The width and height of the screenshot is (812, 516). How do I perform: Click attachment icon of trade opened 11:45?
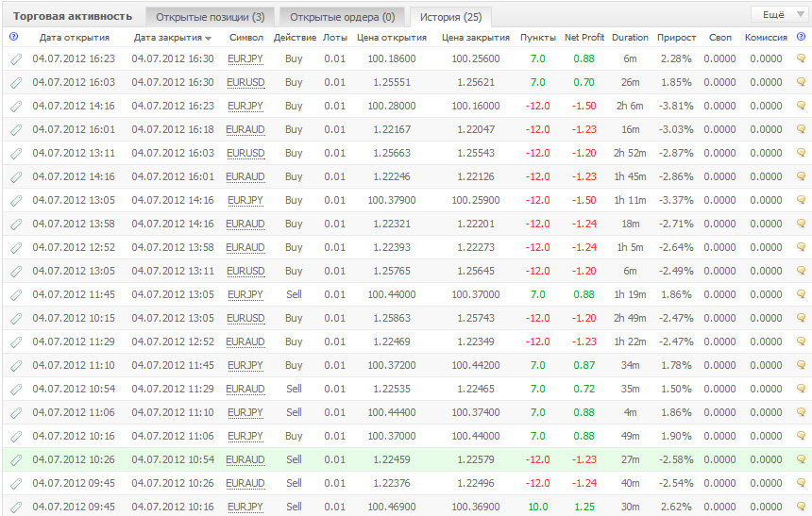pos(16,295)
